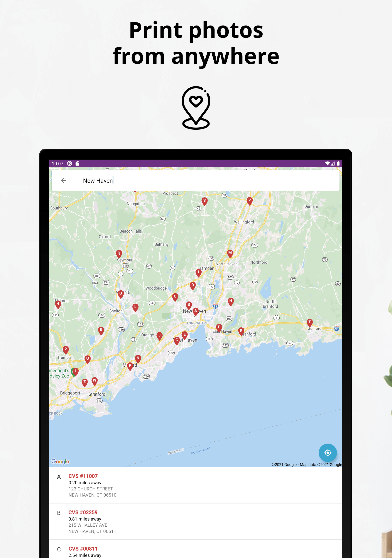
Task: Tap the my-location target button
Action: [x=328, y=453]
